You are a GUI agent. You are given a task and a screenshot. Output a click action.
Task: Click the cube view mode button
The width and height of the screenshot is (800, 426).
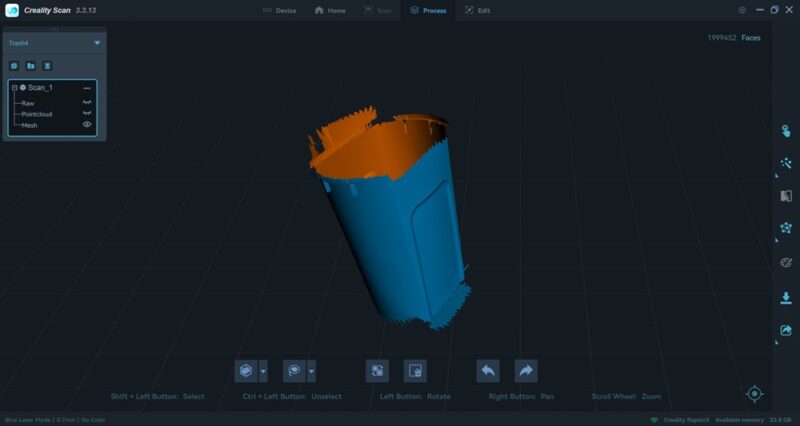[245, 371]
